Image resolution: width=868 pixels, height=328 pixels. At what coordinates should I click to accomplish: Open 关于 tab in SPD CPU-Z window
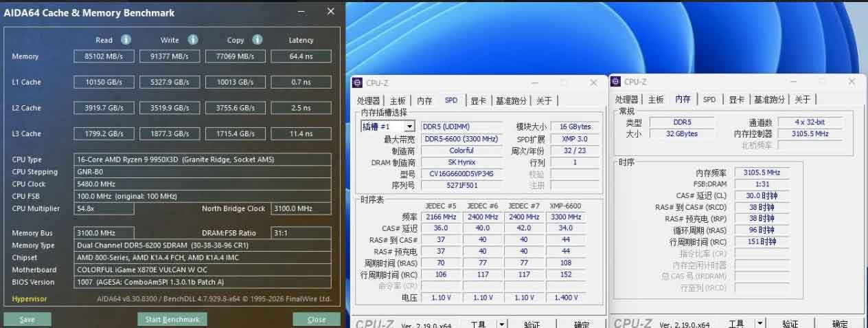click(x=544, y=100)
